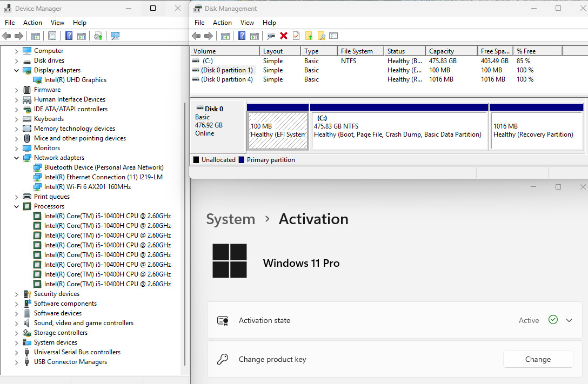Image resolution: width=588 pixels, height=384 pixels.
Task: Select Intel(R) Wi-Fi 6 AX201 160MHz
Action: point(88,187)
